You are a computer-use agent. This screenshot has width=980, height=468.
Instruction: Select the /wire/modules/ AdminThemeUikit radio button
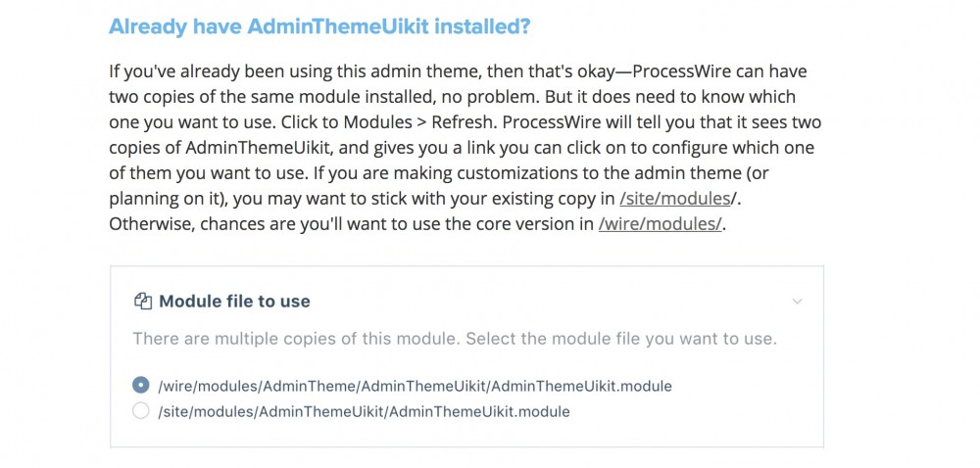click(x=141, y=386)
